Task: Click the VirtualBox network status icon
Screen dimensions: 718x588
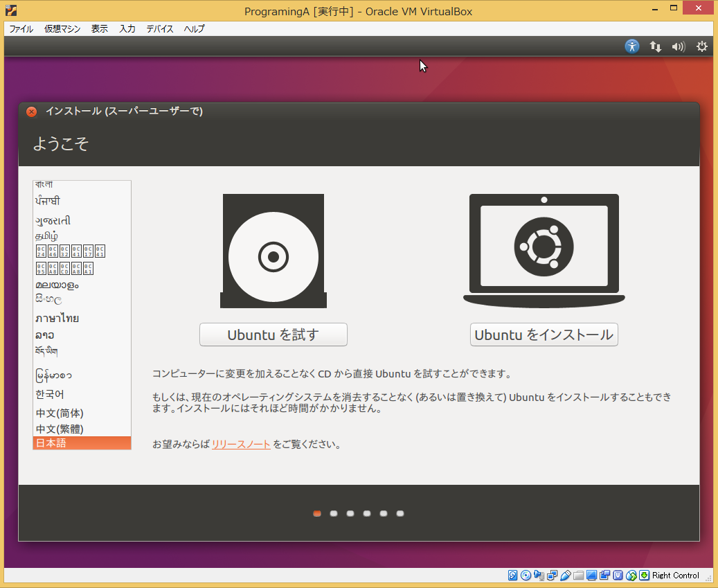Action: pos(552,576)
